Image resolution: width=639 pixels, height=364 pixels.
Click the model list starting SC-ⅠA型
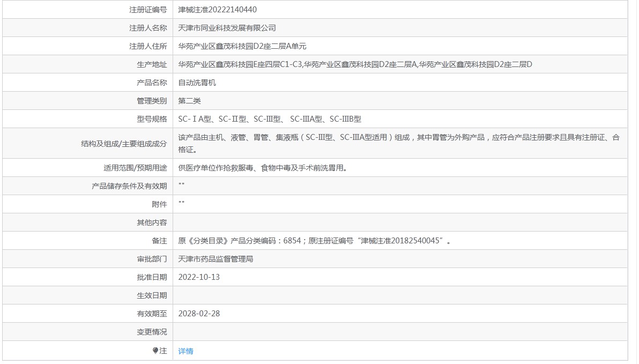(269, 119)
